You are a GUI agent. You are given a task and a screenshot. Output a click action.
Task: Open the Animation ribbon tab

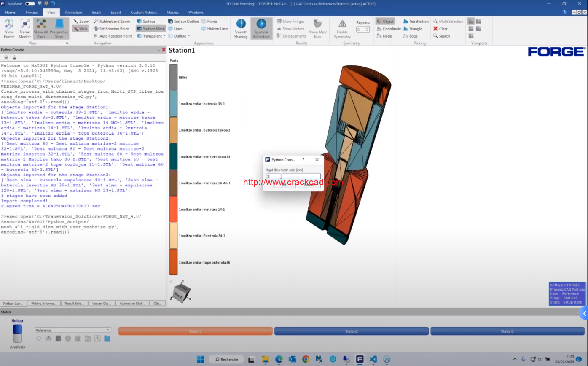73,13
